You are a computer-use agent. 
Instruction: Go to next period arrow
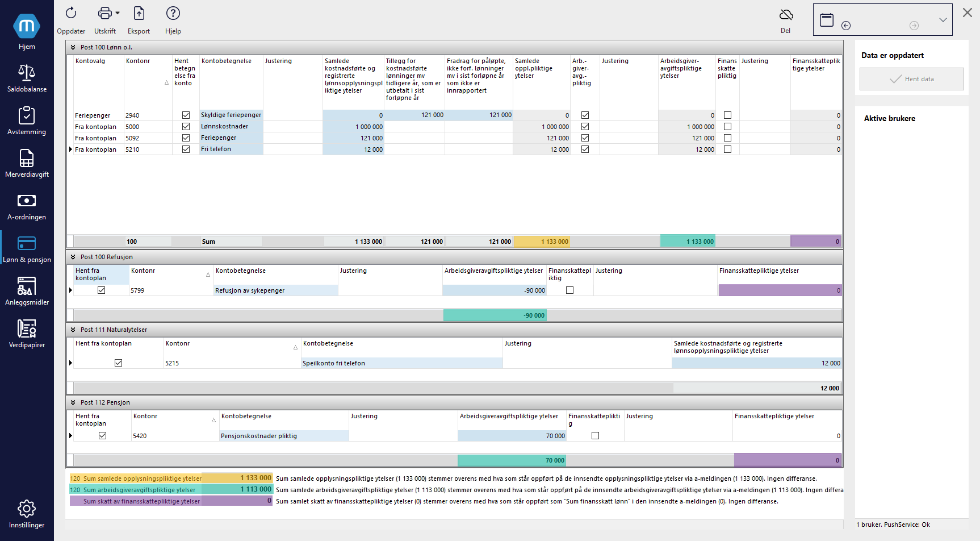point(914,26)
